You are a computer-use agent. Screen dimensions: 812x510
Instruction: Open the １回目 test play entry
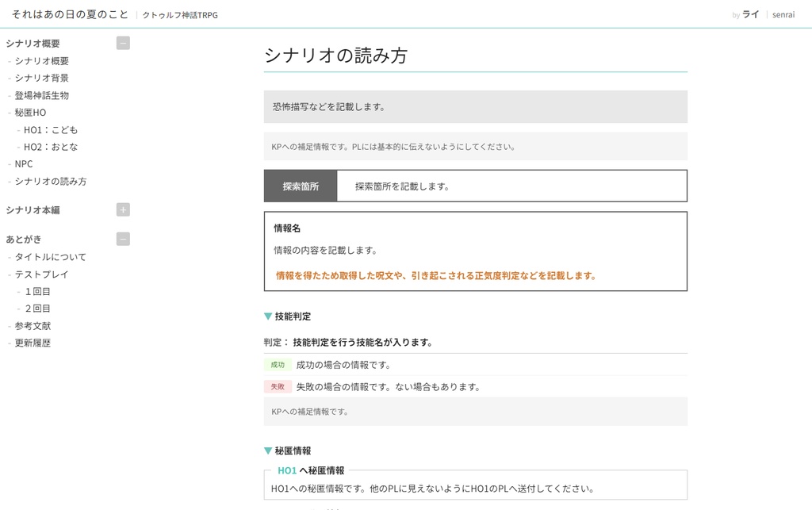37,291
